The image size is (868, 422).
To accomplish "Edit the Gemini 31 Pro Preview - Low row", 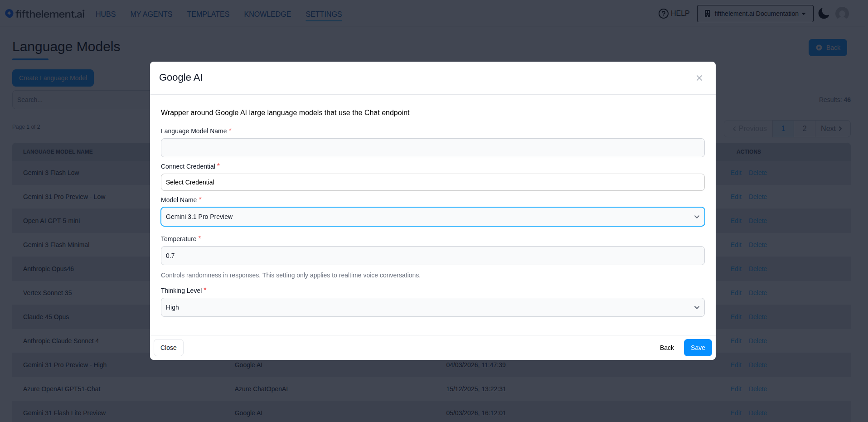I will point(736,197).
